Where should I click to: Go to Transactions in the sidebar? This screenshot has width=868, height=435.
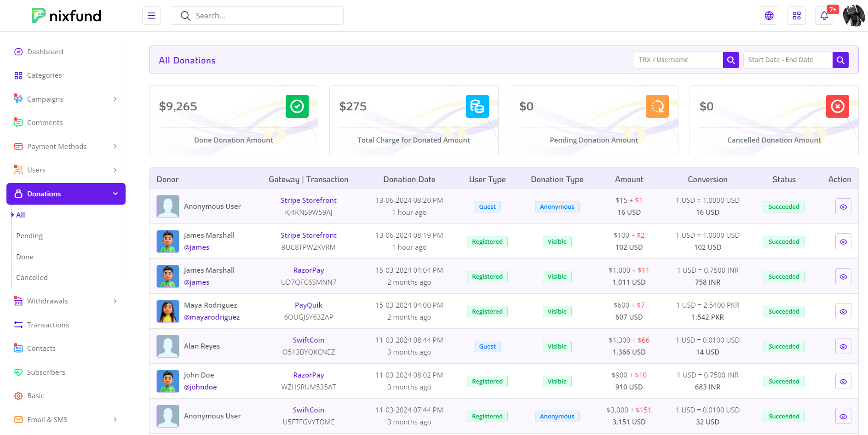48,325
